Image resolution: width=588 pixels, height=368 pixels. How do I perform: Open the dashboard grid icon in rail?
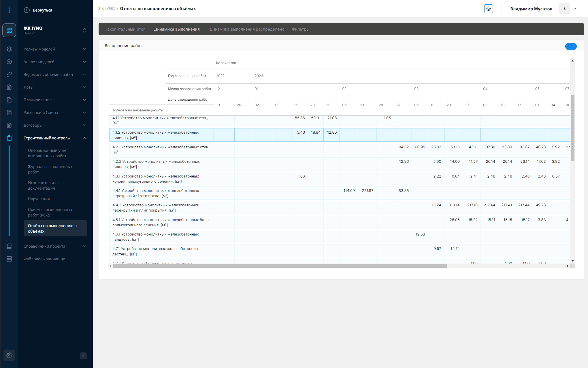(x=9, y=30)
